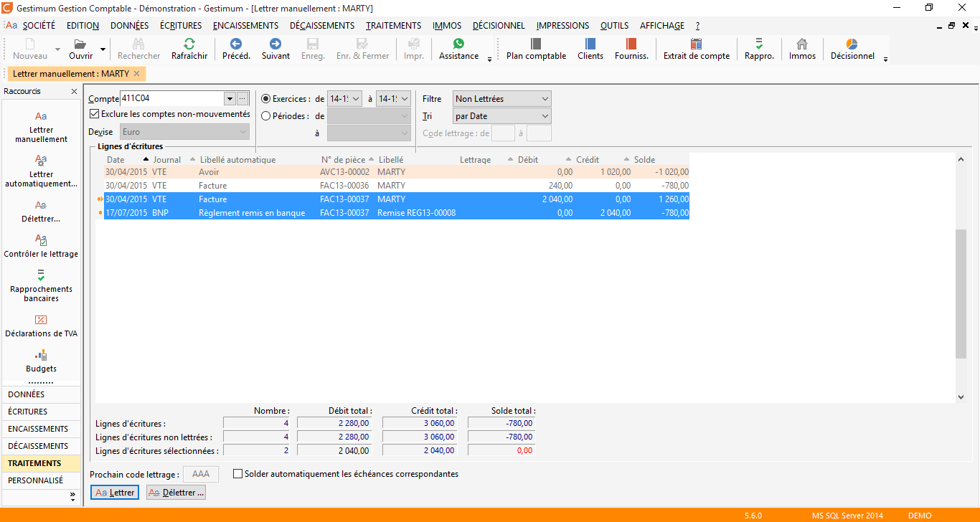Open the IMPRESSIONS menu
The width and height of the screenshot is (980, 522).
coord(562,25)
